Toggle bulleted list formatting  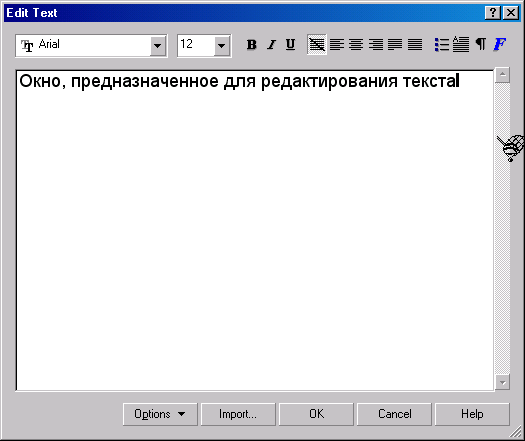pyautogui.click(x=442, y=45)
